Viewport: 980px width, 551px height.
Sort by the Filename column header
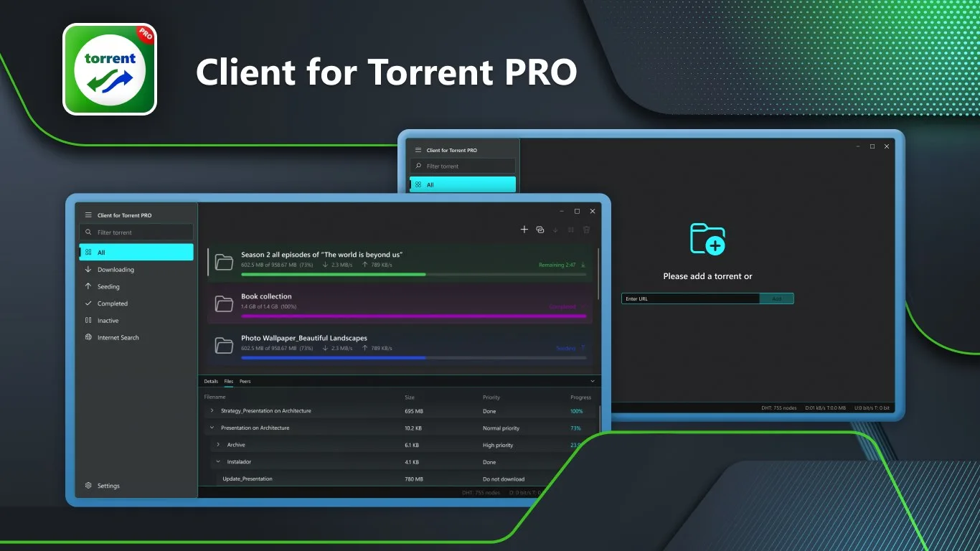(x=215, y=397)
